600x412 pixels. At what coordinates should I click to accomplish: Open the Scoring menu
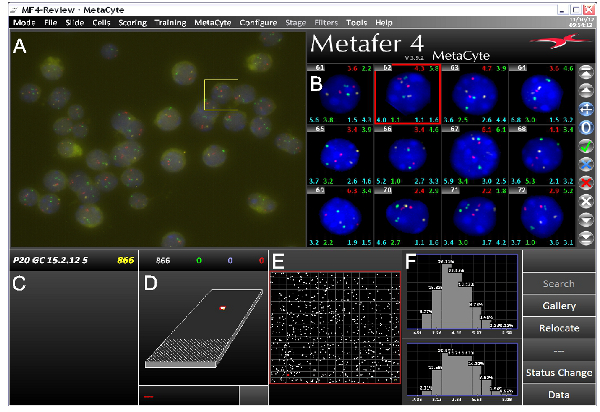click(132, 22)
